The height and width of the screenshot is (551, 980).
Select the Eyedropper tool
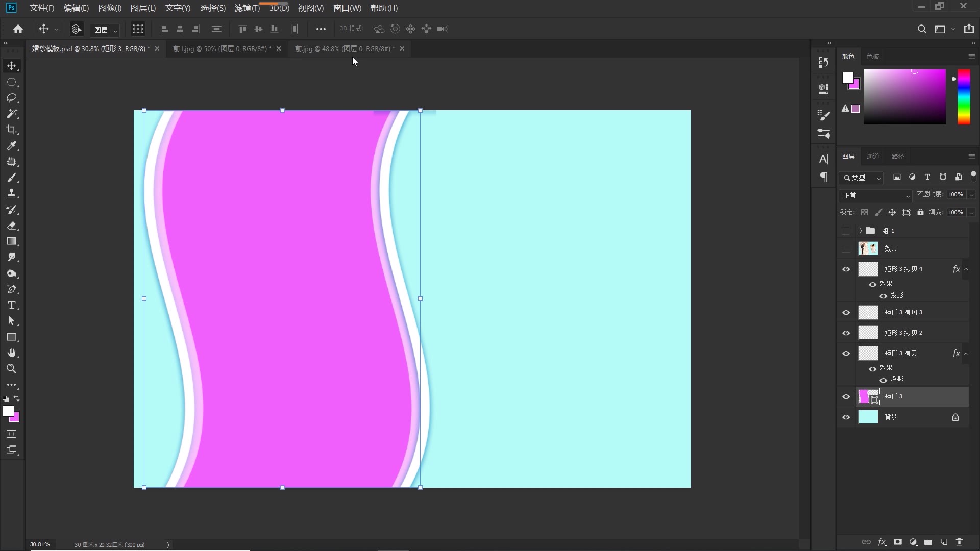12,146
